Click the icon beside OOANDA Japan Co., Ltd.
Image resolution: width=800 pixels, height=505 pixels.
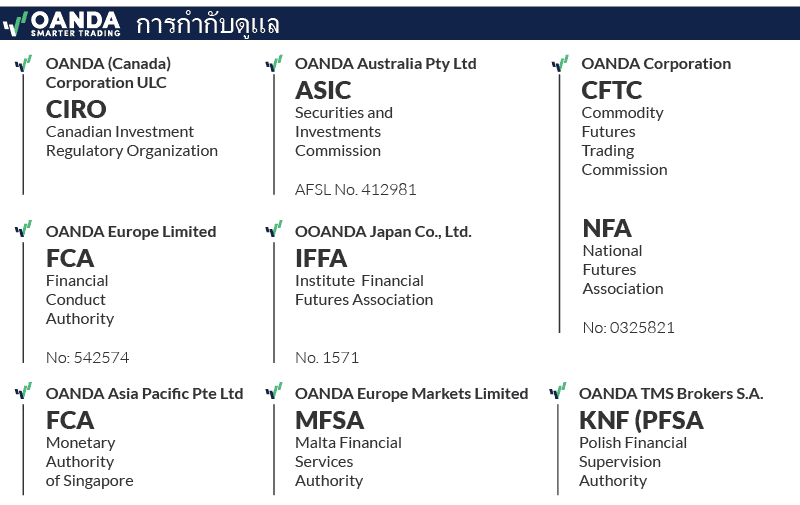coord(273,230)
